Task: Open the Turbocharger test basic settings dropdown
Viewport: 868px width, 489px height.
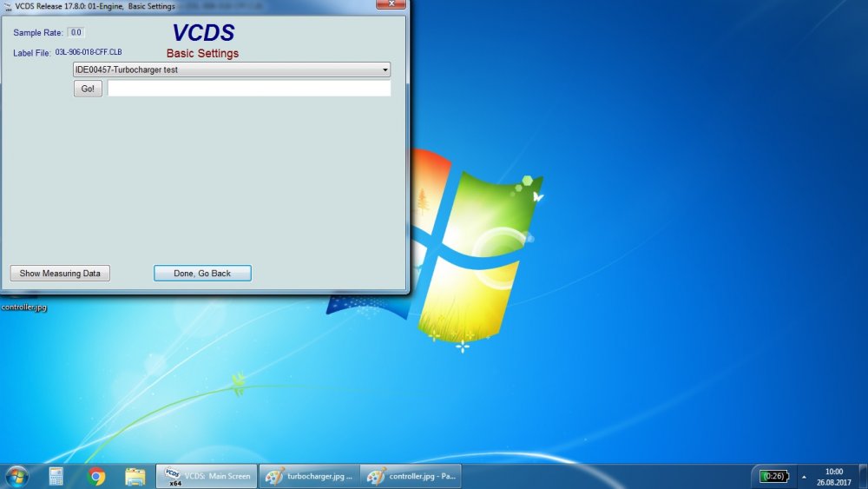Action: (x=232, y=69)
